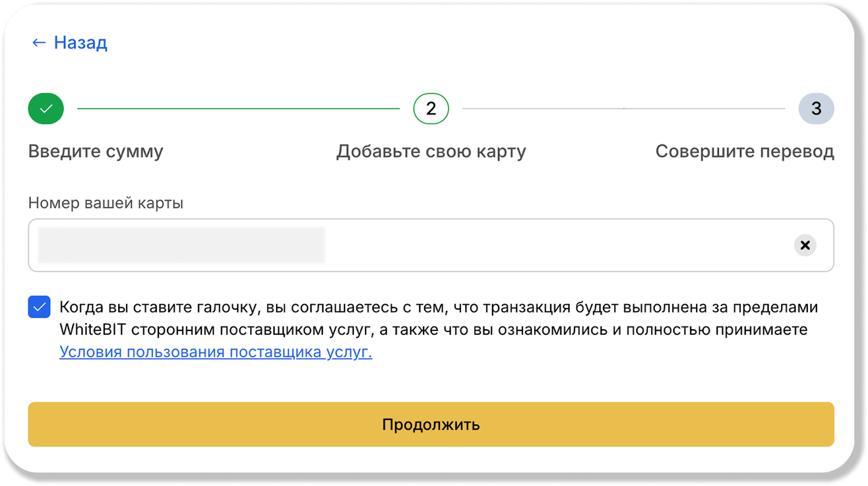Open "Условия пользования поставщика услуг" link
The width and height of the screenshot is (868, 486).
pyautogui.click(x=215, y=352)
